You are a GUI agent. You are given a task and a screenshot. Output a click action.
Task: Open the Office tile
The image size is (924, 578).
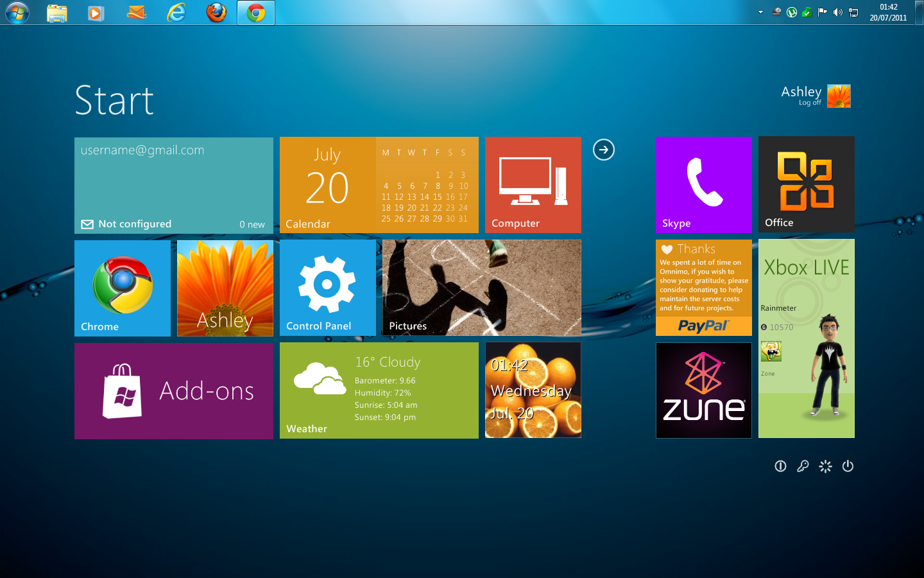807,184
